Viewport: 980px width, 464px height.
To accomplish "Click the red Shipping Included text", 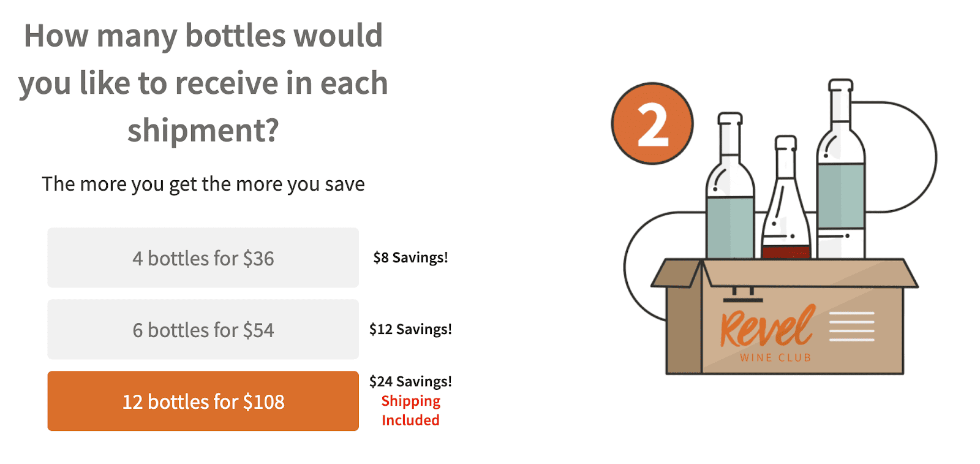I will coord(410,411).
